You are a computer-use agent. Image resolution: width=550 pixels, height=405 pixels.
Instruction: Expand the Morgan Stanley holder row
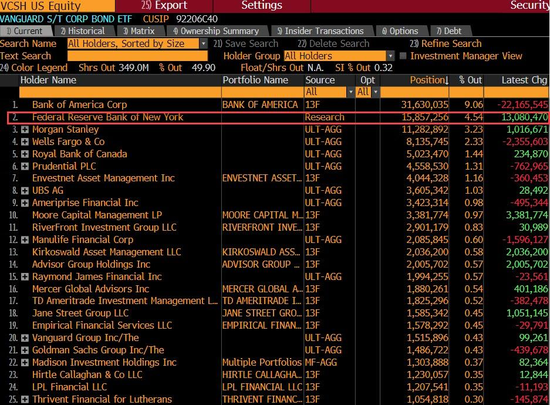pyautogui.click(x=25, y=130)
